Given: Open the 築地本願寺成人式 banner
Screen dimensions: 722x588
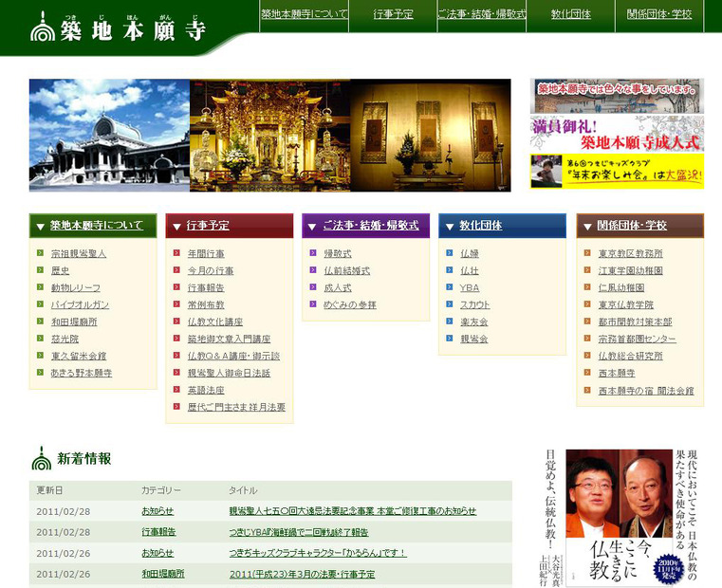Looking at the screenshot, I should click(617, 134).
